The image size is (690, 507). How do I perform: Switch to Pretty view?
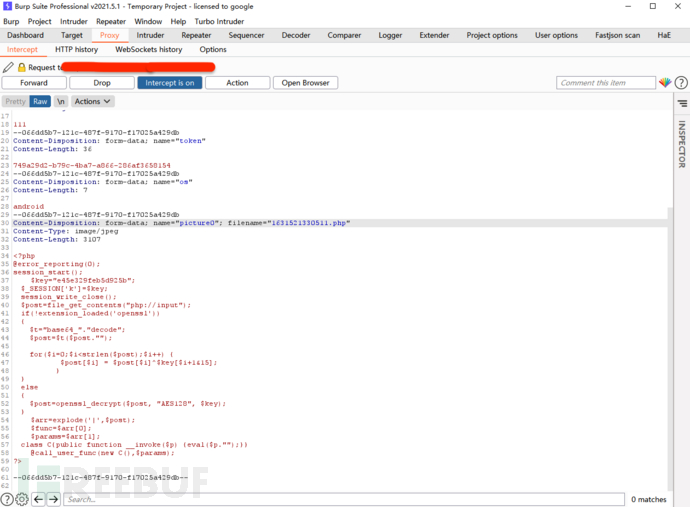(15, 101)
